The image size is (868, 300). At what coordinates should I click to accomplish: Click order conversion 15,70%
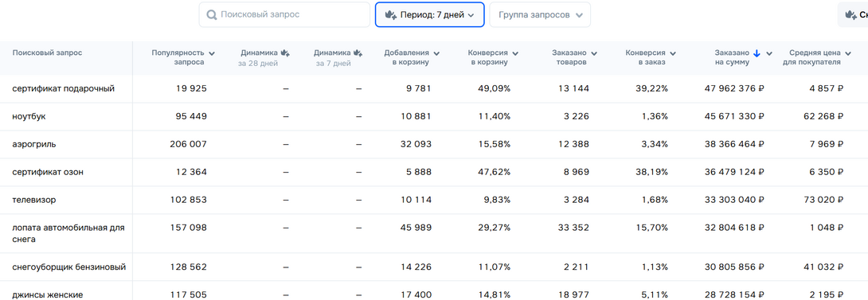point(651,228)
